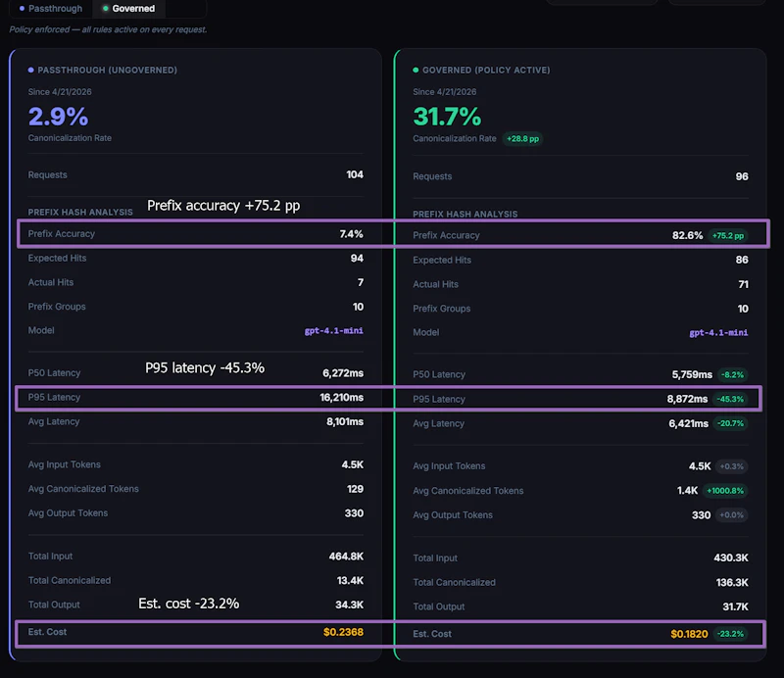Click the Total Input value 464.8K
This screenshot has width=784, height=678.
click(346, 557)
